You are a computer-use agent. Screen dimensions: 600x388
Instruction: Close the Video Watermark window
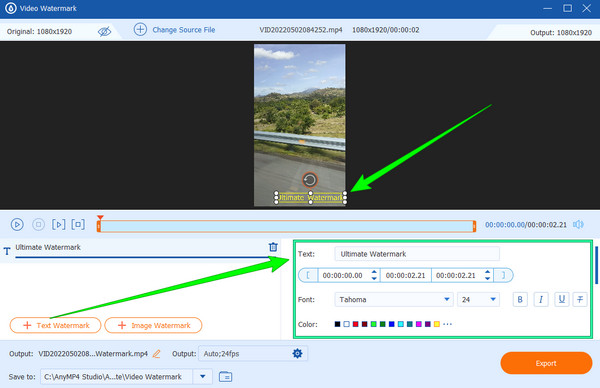coord(587,8)
